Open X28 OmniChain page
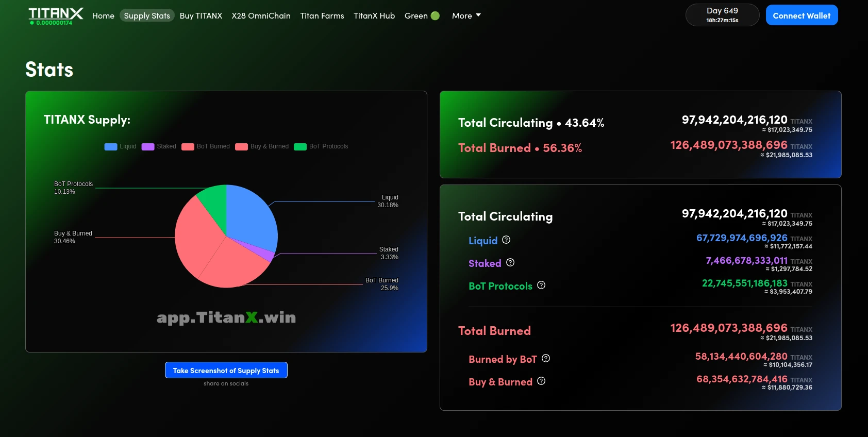The image size is (868, 437). (x=261, y=16)
